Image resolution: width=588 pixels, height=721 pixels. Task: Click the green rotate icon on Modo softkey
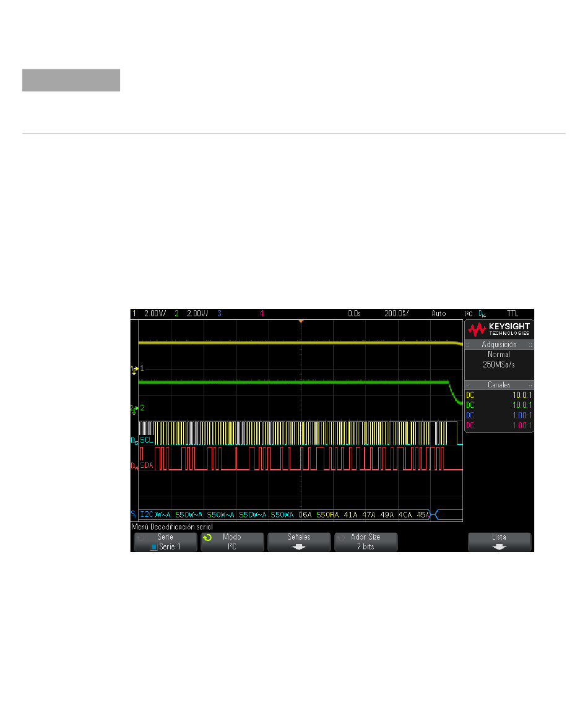[207, 537]
